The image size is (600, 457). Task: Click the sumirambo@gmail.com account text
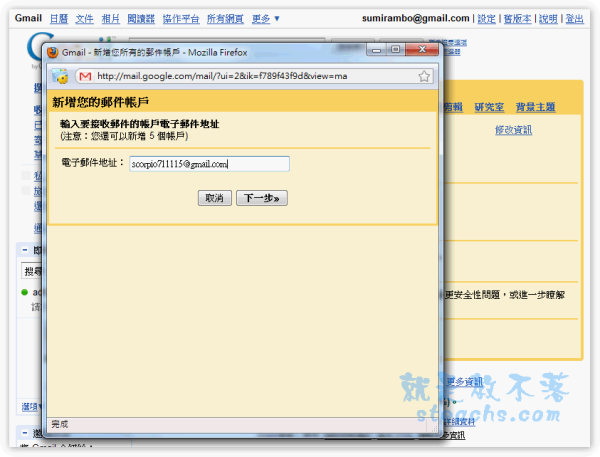[x=416, y=18]
